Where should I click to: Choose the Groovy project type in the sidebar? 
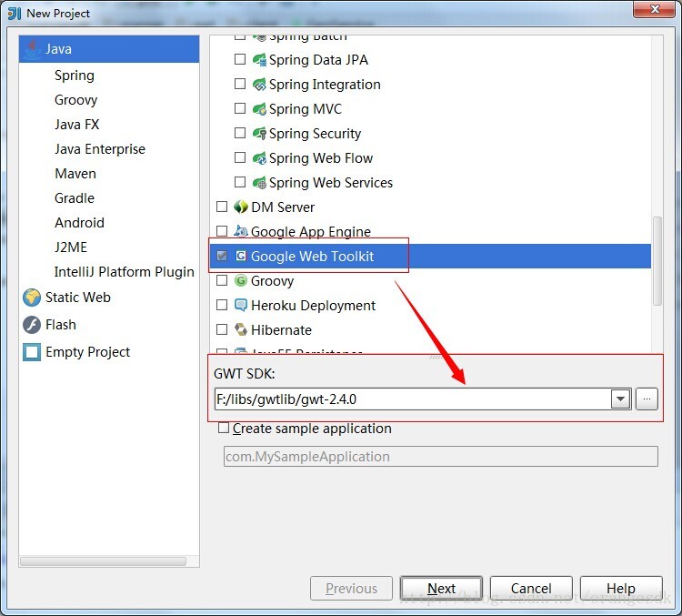[76, 100]
